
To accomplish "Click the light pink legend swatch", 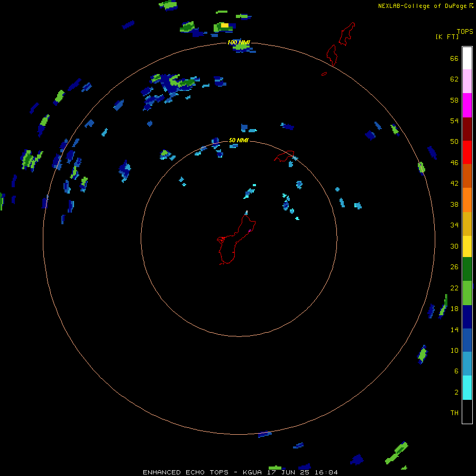I will tap(467, 81).
